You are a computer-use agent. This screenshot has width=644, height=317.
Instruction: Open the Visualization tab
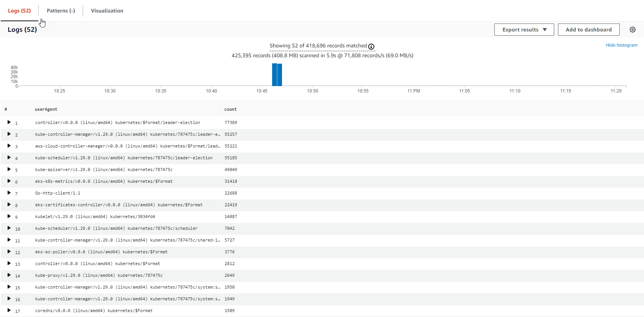click(107, 11)
